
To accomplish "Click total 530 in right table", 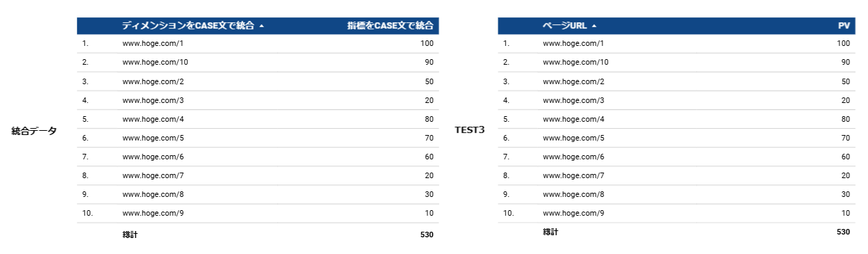I will click(x=843, y=232).
